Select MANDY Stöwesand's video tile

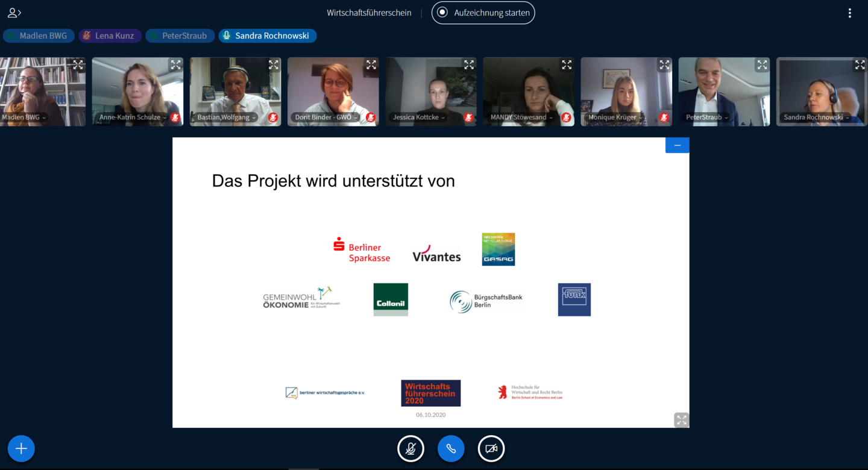529,92
